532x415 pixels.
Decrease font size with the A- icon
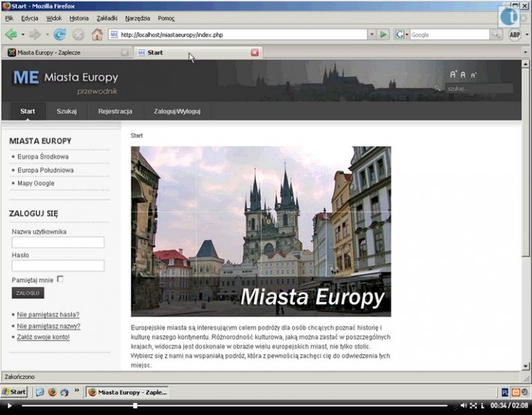(x=473, y=74)
